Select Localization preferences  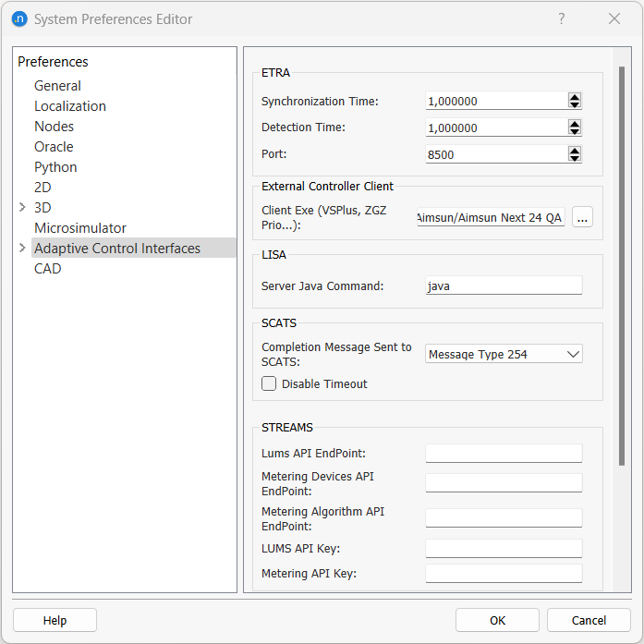point(70,106)
